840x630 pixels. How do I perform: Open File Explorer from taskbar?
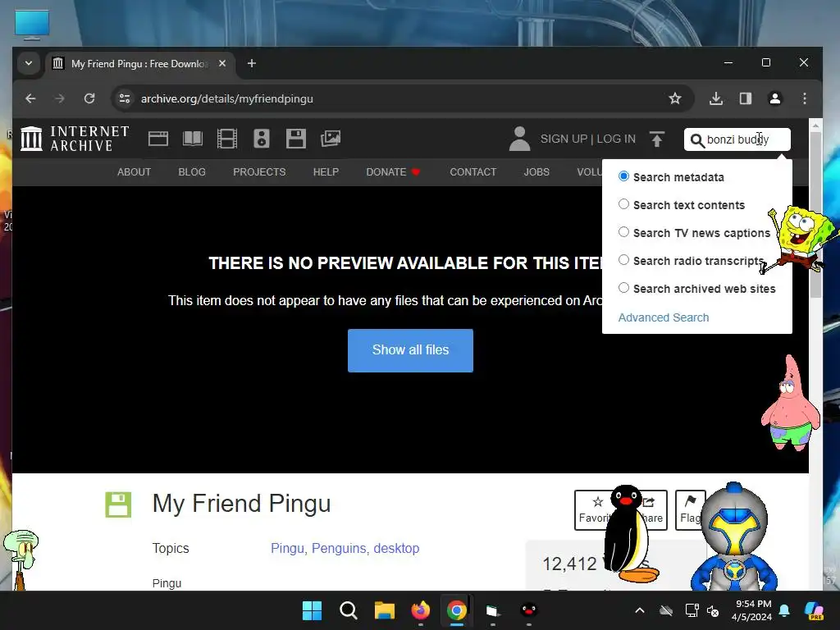(x=385, y=610)
